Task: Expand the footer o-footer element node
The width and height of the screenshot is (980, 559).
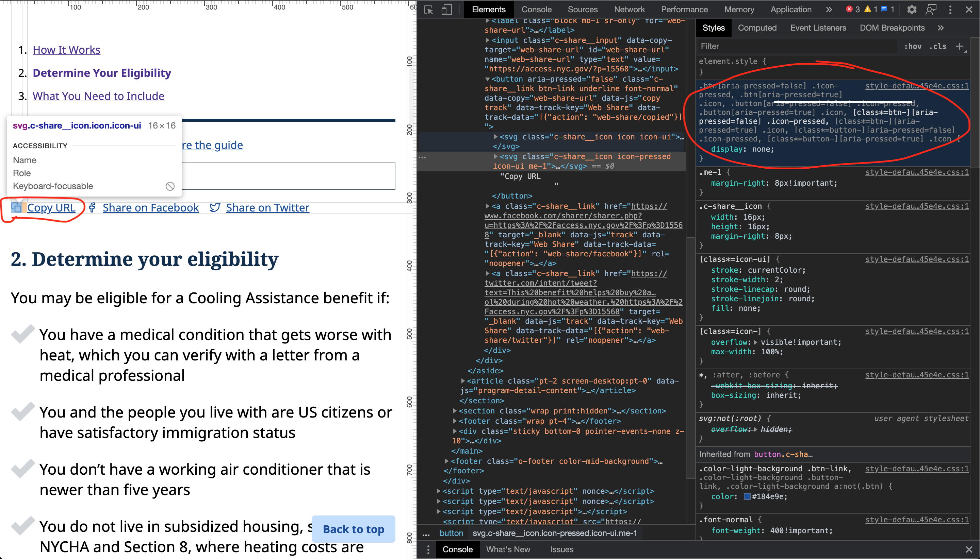Action: point(446,461)
